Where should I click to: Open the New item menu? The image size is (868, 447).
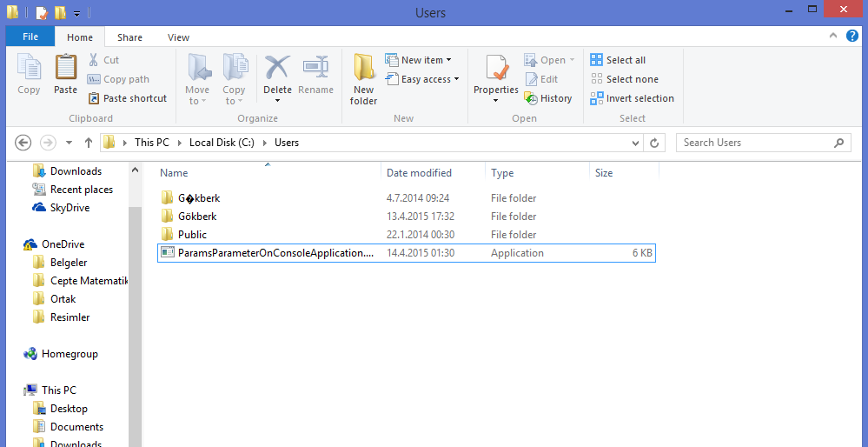419,60
